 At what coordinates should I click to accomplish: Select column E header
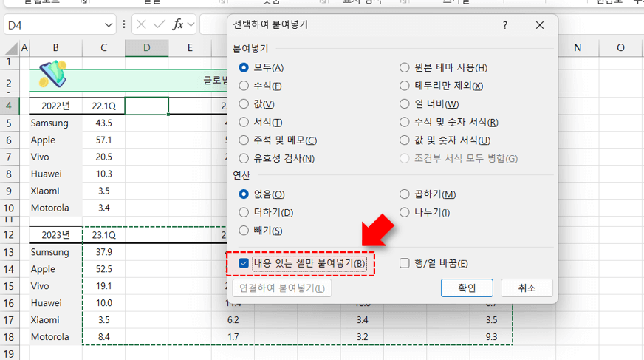tap(190, 47)
